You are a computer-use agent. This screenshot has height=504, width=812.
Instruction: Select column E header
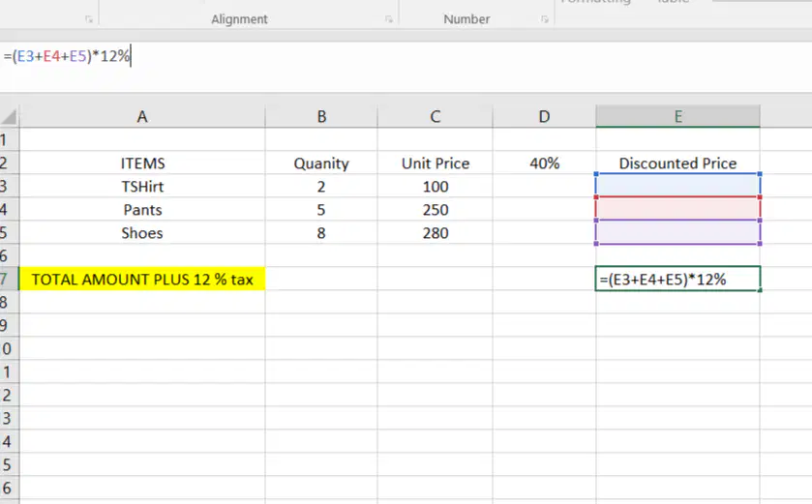pos(677,116)
